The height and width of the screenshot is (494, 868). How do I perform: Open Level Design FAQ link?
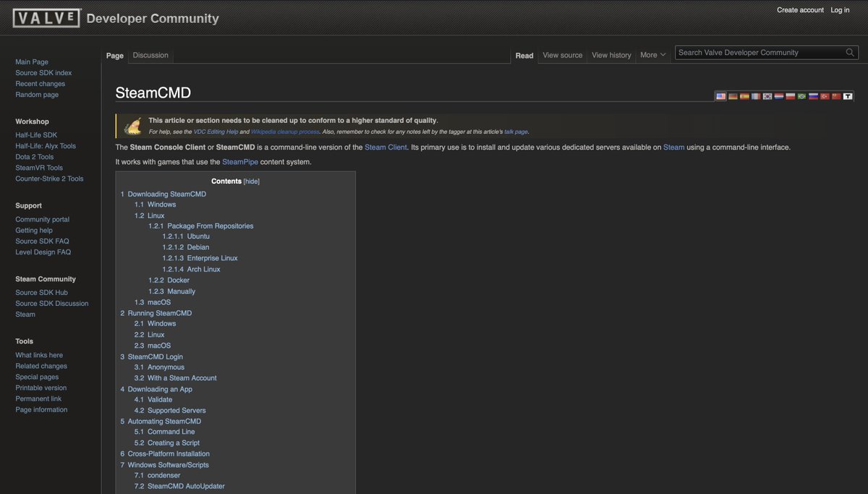pos(43,252)
